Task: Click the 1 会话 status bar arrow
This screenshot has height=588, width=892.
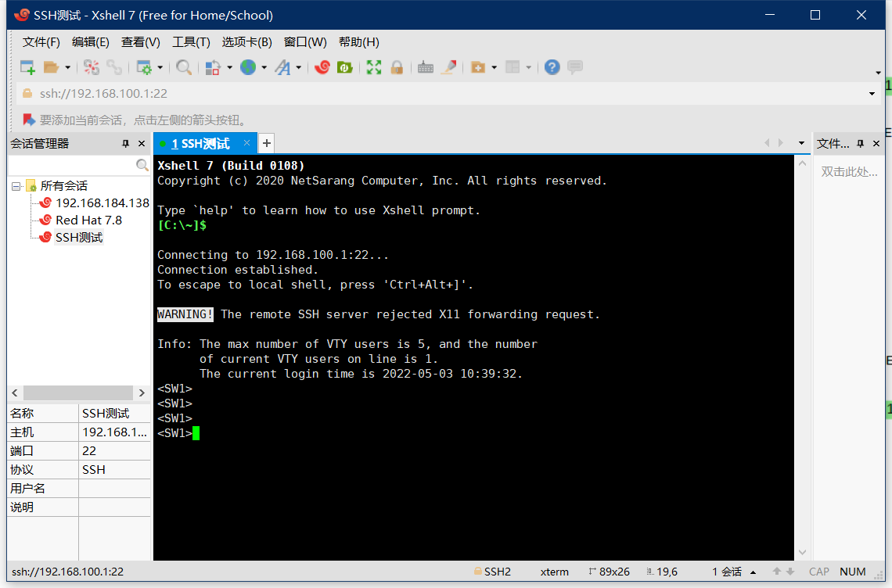Action: click(x=754, y=572)
